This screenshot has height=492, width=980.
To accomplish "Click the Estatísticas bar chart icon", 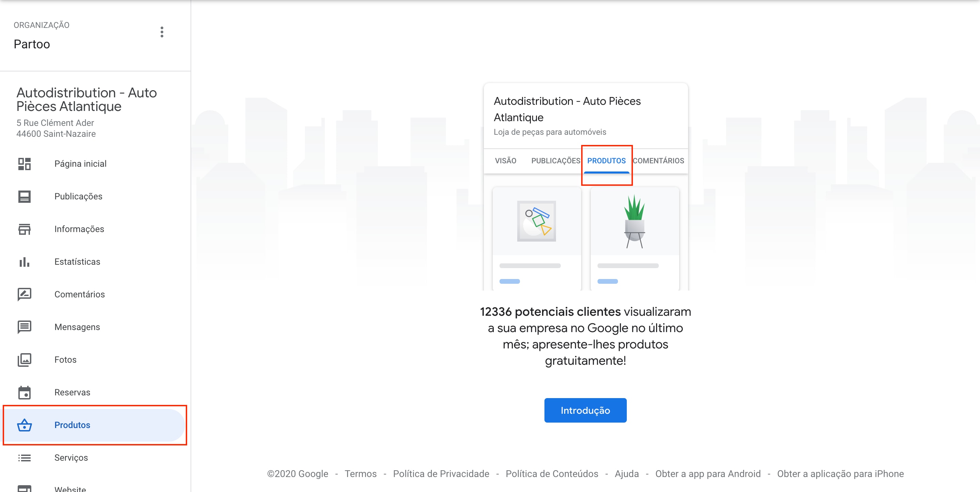I will pyautogui.click(x=24, y=262).
